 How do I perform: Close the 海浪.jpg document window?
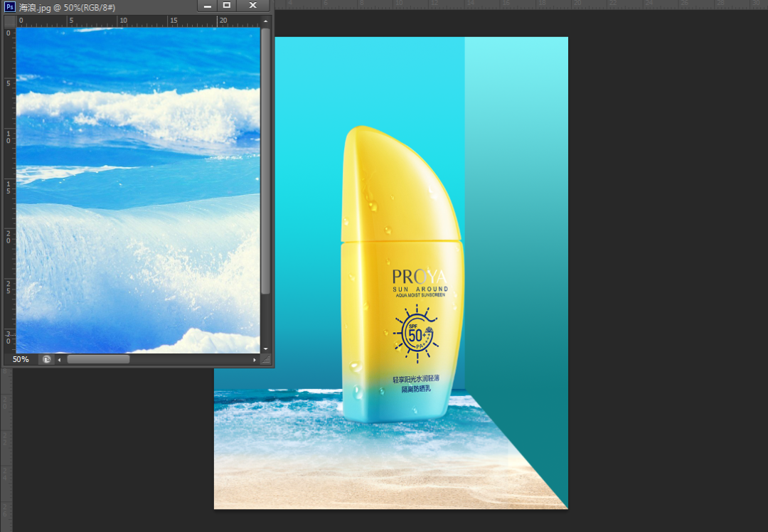pos(252,6)
